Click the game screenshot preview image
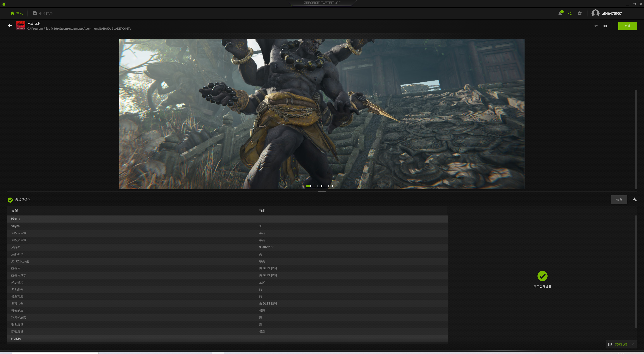The height and width of the screenshot is (354, 644). click(x=322, y=114)
